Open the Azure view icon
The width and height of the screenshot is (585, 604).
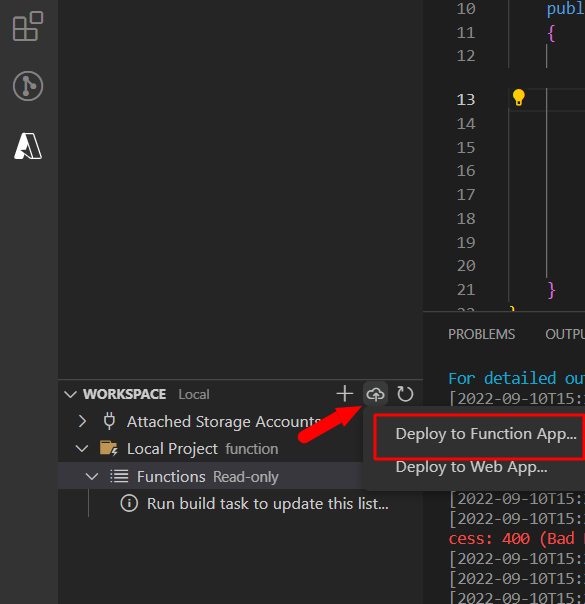tap(28, 146)
